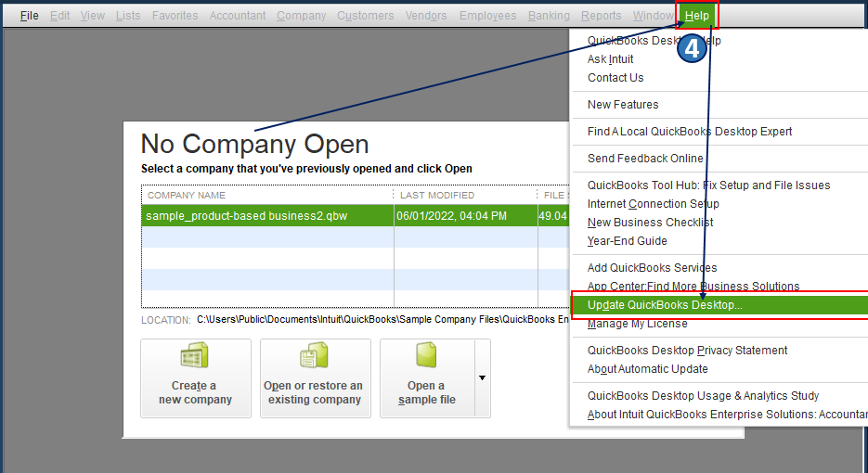868x473 pixels.
Task: Select Update QuickBooks Desktop... menu item
Action: [719, 305]
